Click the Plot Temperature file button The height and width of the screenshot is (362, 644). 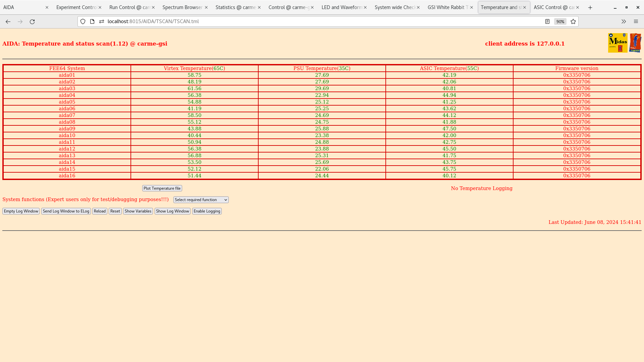[x=162, y=188]
